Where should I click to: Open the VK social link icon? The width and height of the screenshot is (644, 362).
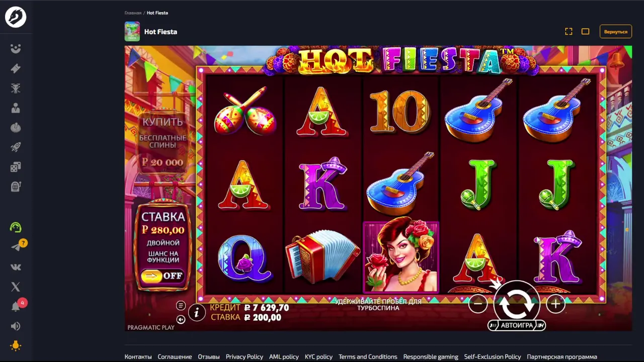click(x=16, y=267)
